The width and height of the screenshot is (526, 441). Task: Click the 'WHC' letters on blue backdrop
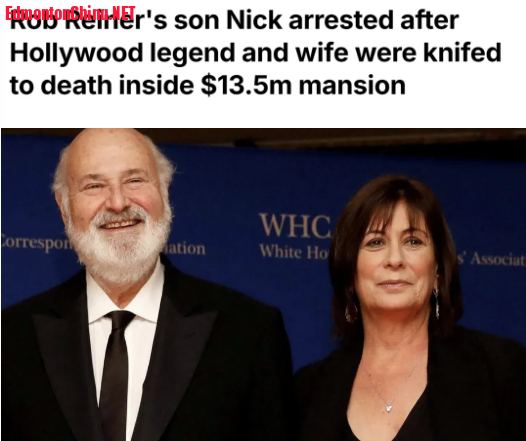295,225
